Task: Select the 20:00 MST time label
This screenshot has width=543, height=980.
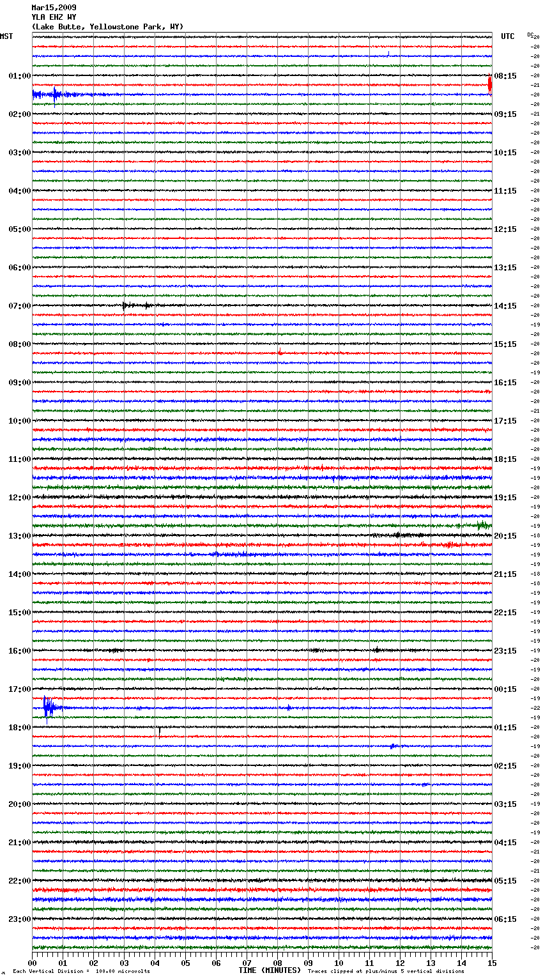Action: click(20, 804)
